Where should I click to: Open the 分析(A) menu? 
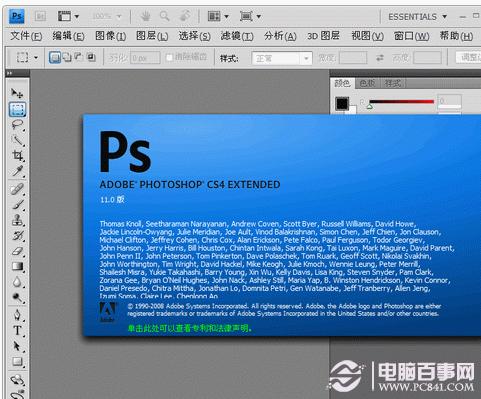pyautogui.click(x=280, y=36)
